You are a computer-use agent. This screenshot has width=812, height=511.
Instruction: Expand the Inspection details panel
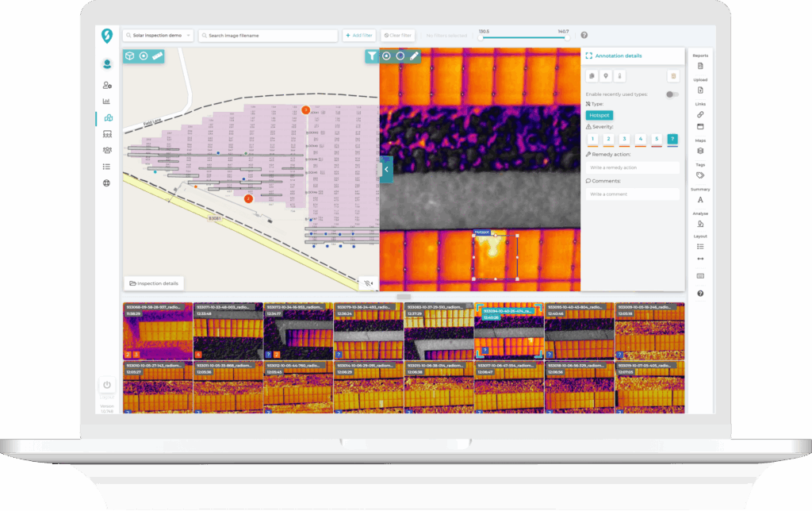click(x=153, y=283)
